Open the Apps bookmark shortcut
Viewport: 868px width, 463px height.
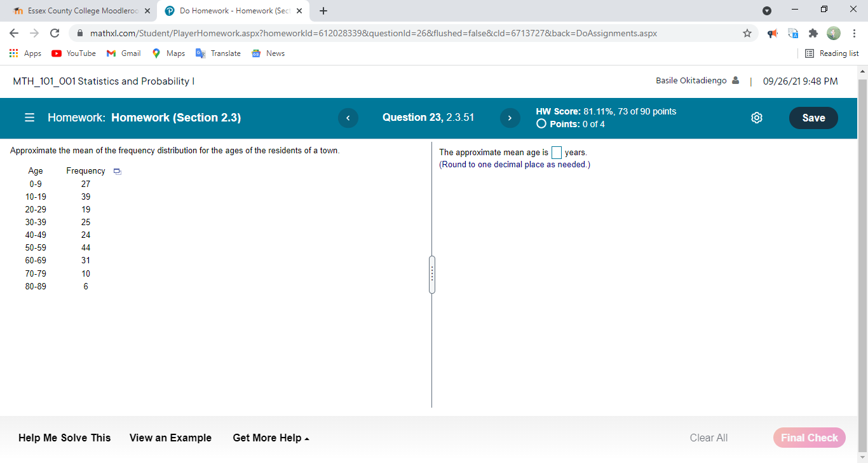tap(25, 53)
